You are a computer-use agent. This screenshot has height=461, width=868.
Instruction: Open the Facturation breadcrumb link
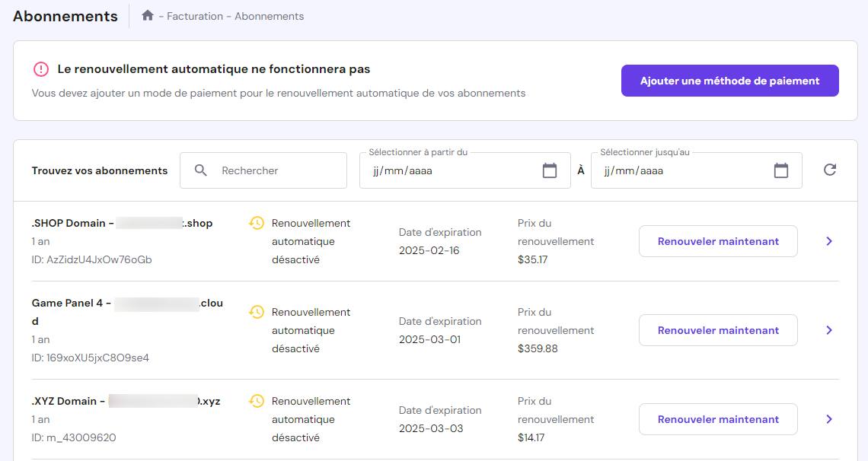[193, 16]
